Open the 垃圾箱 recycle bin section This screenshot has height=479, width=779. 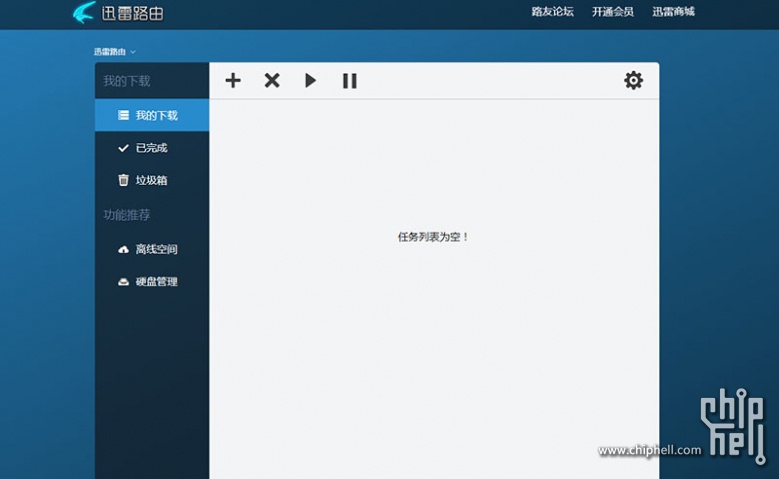pos(152,180)
